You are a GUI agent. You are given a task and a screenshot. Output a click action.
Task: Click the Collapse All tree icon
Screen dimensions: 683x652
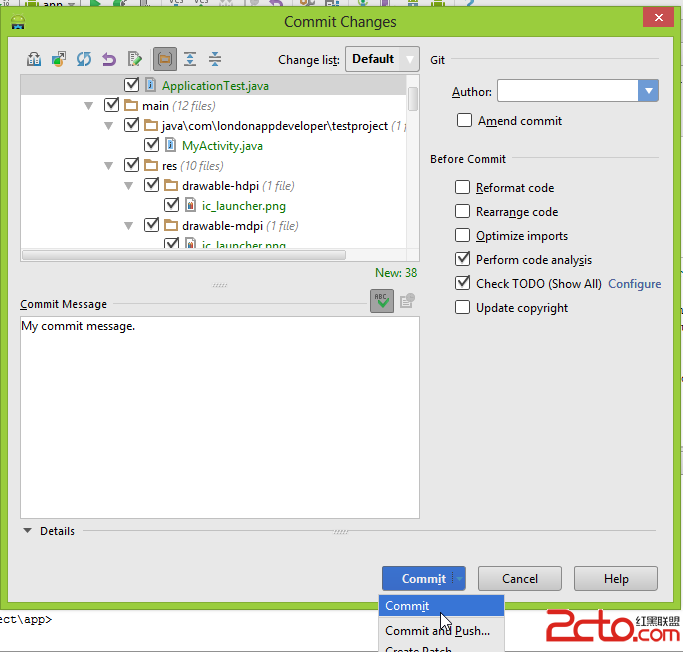click(x=215, y=59)
